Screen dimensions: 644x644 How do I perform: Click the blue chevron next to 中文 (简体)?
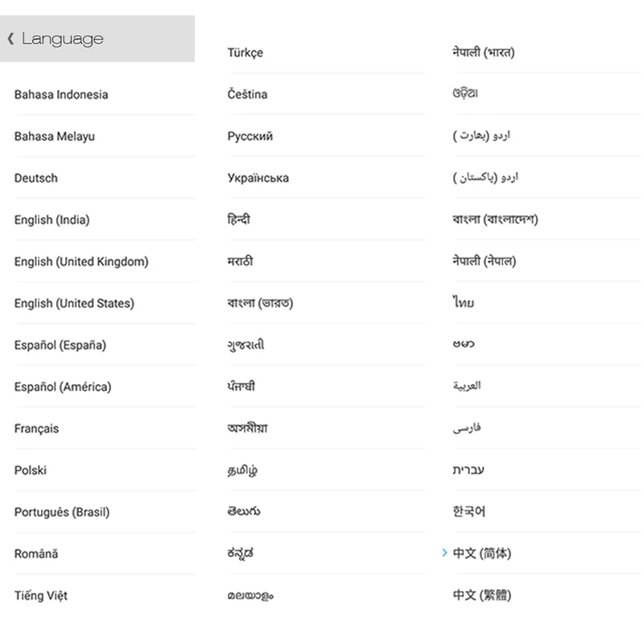coord(444,553)
